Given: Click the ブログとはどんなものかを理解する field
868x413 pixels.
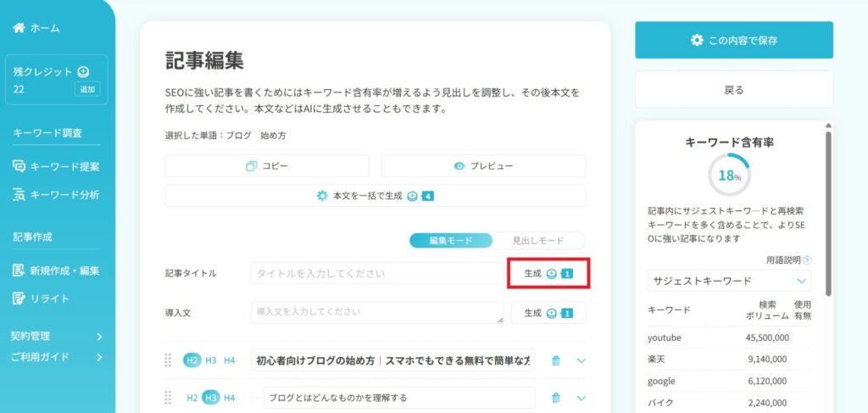Looking at the screenshot, I should click(x=400, y=398).
